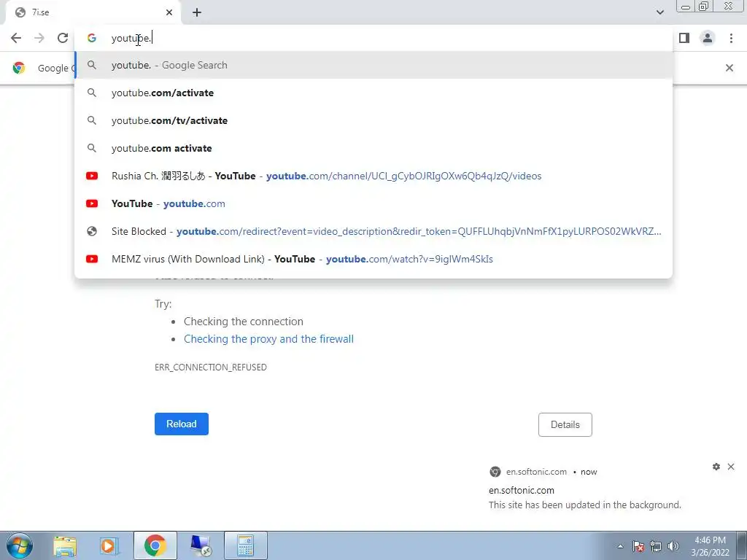747x560 pixels.
Task: Open the Remote Desktop taskbar icon
Action: pos(201,545)
